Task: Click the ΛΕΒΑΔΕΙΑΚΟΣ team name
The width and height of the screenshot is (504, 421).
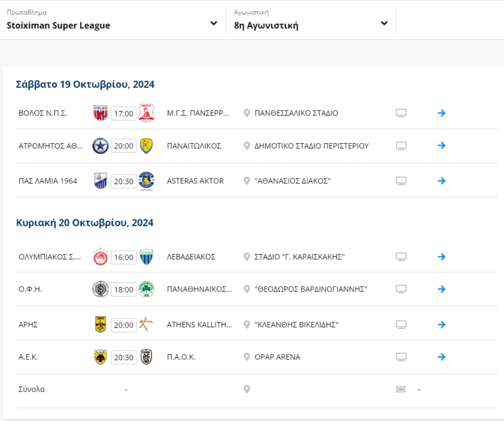Action: click(191, 257)
